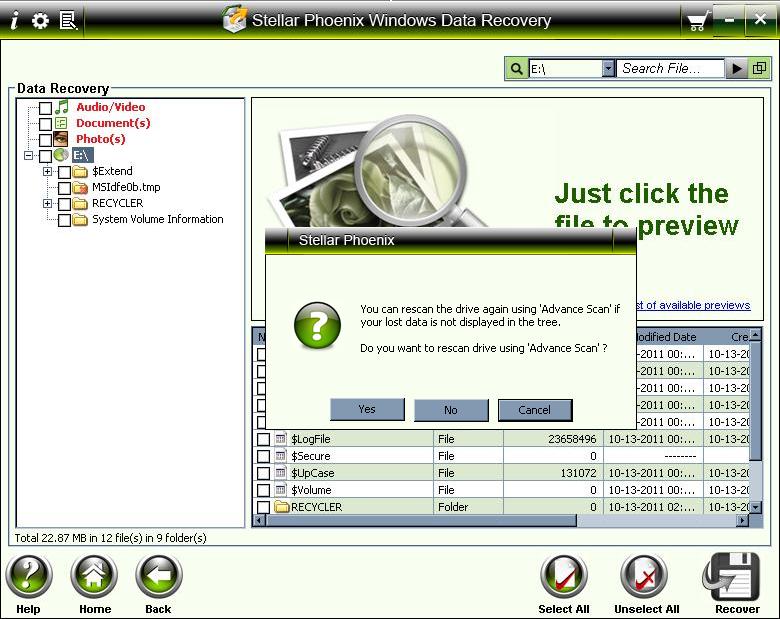
Task: Check the $Volume row checkbox
Action: pyautogui.click(x=263, y=490)
